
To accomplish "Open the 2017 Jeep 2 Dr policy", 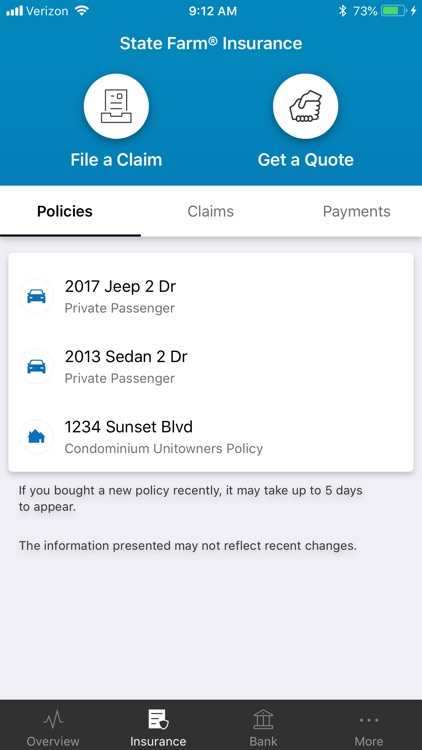I will click(x=211, y=296).
